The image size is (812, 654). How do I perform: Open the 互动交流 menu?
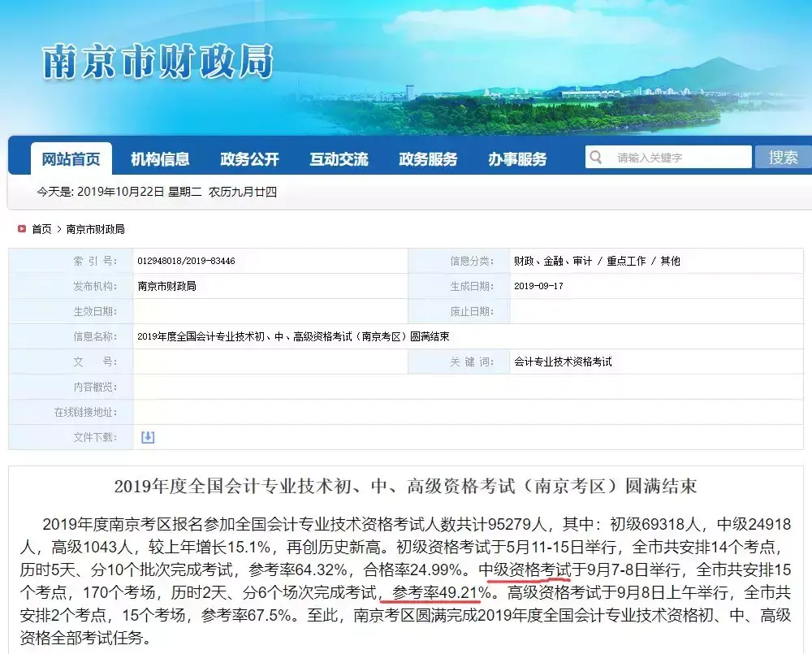(339, 159)
